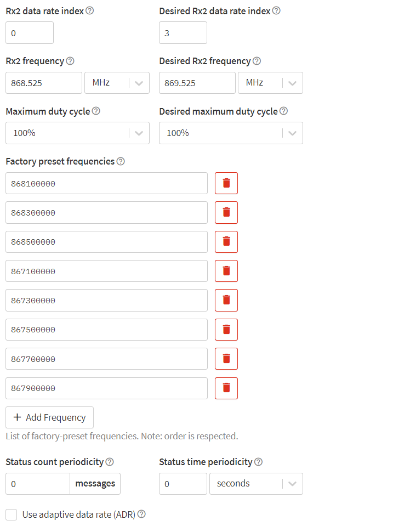
Task: Remove the 867100000 frequency using trash icon
Action: (226, 271)
